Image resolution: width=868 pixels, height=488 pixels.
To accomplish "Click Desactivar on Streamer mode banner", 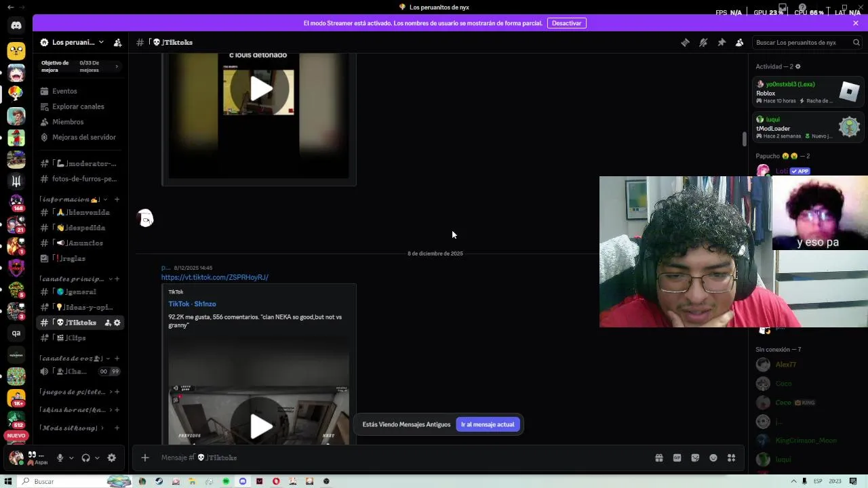I will click(x=566, y=23).
